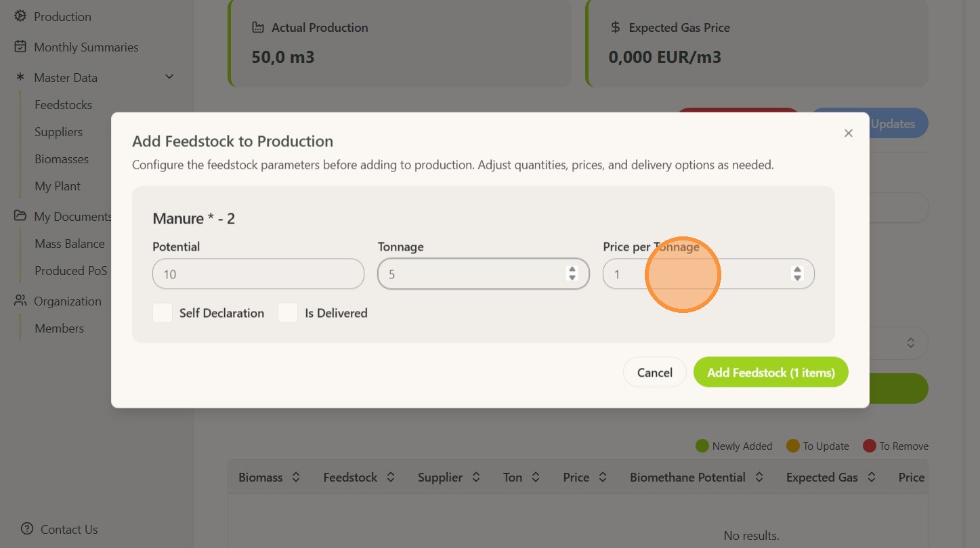Click Add Feedstock (1 items) button
The width and height of the screenshot is (980, 548).
771,373
